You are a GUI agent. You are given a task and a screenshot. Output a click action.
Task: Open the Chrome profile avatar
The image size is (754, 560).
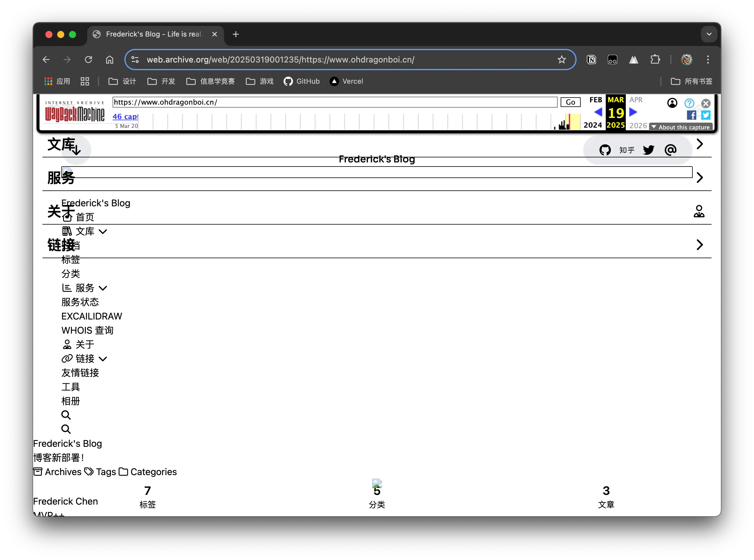(x=686, y=60)
